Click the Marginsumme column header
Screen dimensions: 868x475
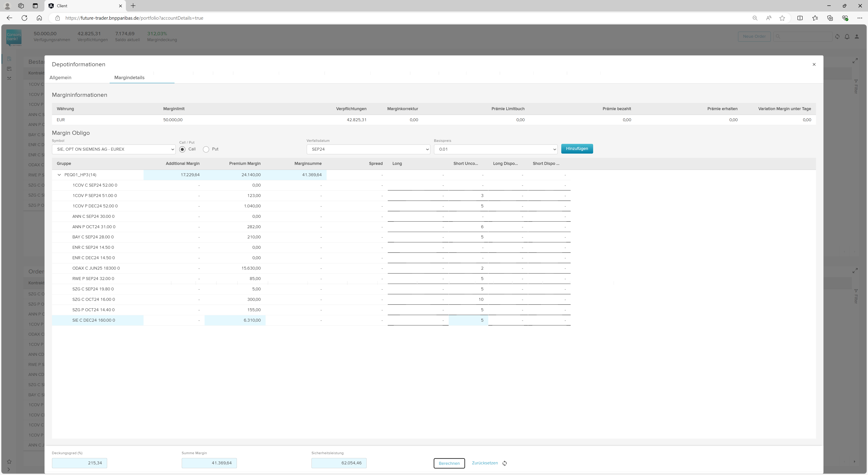click(308, 164)
